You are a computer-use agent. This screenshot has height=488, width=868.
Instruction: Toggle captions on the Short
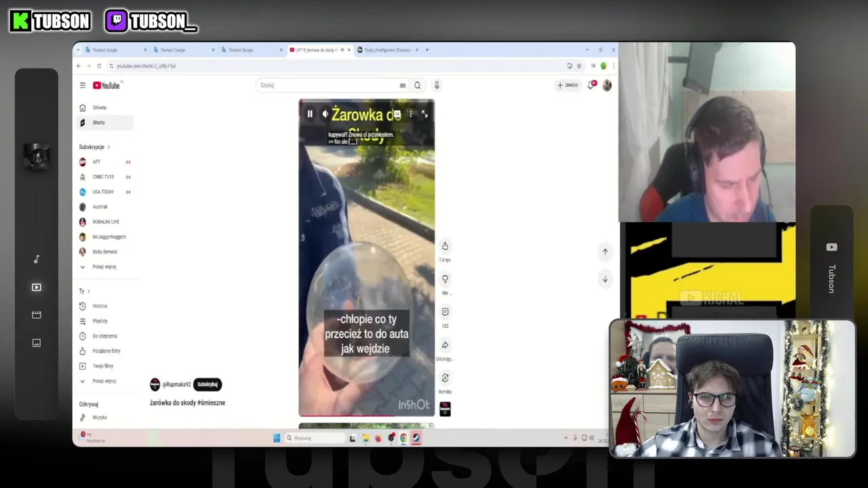[397, 114]
